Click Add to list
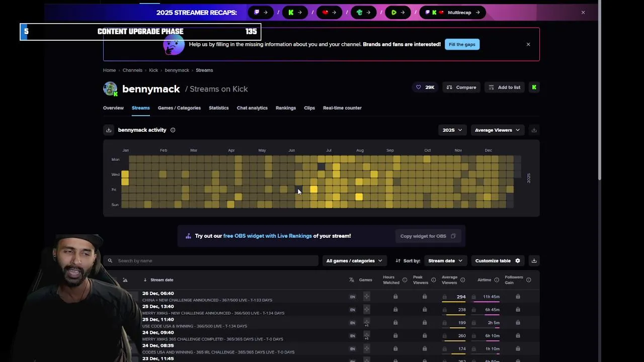 [504, 87]
